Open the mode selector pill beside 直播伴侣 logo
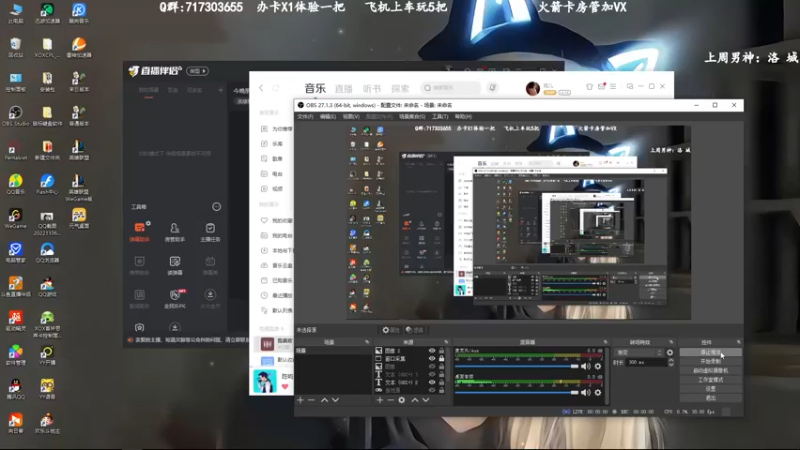The width and height of the screenshot is (800, 450). tap(197, 71)
